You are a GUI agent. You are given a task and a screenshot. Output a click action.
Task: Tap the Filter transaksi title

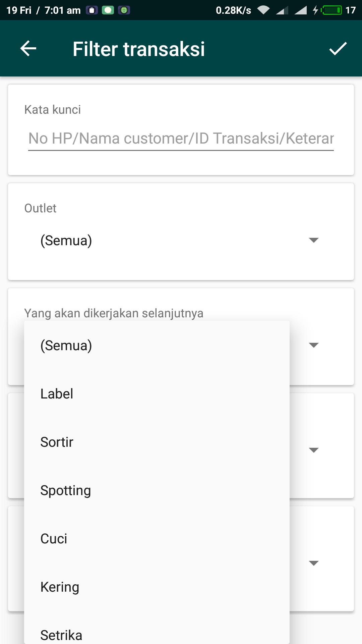pos(139,49)
